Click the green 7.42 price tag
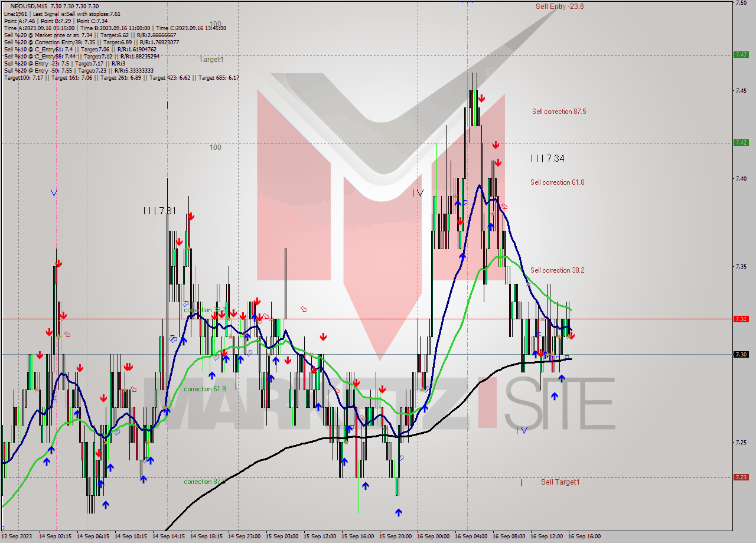 (741, 142)
